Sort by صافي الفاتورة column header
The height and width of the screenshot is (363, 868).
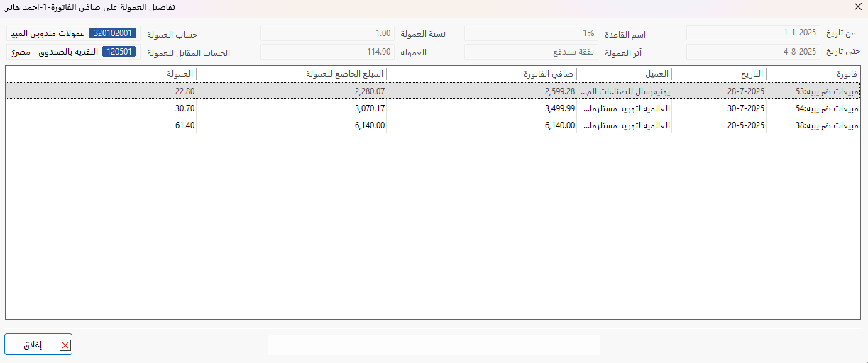(481, 73)
